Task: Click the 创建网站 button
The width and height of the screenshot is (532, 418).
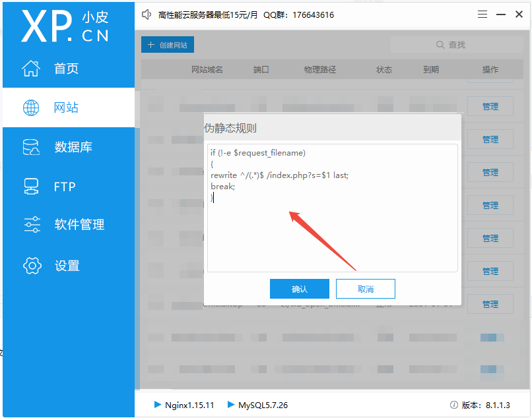Action: [168, 44]
